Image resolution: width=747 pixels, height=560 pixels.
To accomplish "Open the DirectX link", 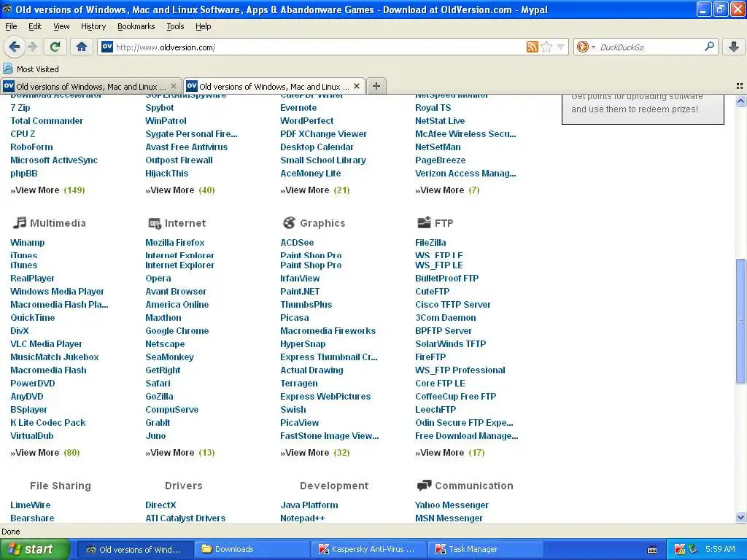I will (x=160, y=505).
